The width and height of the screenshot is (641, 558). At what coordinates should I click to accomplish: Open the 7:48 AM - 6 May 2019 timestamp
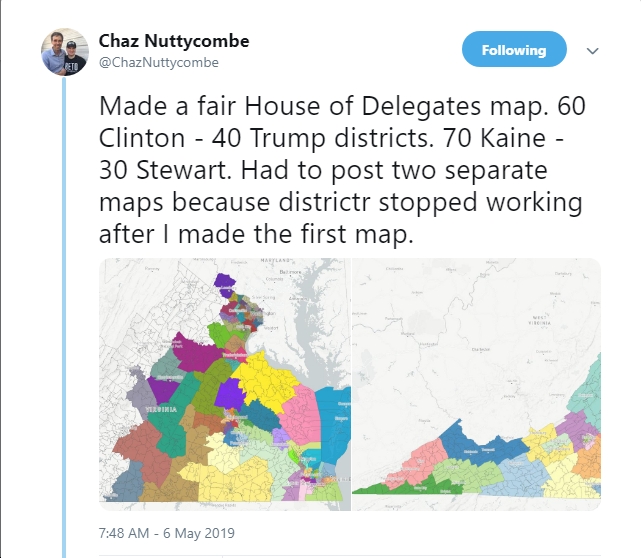coord(167,533)
